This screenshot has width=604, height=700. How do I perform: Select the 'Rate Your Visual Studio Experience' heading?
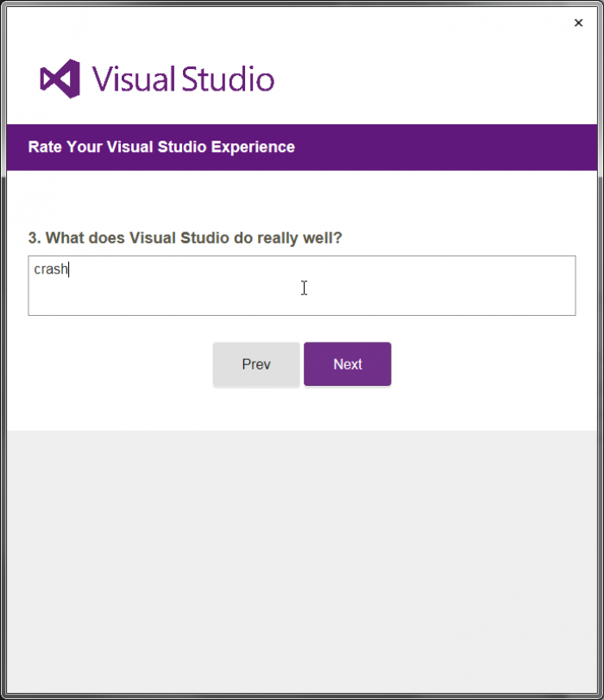pos(161,147)
